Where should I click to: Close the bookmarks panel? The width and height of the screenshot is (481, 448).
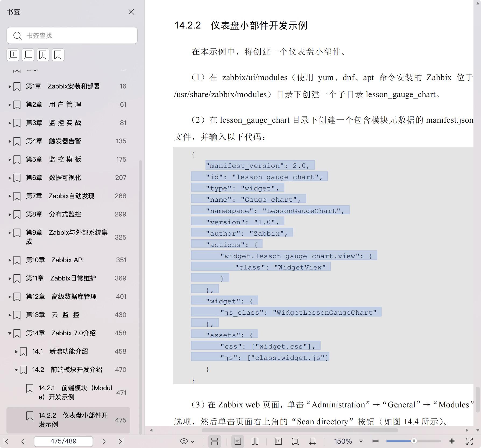(x=131, y=12)
